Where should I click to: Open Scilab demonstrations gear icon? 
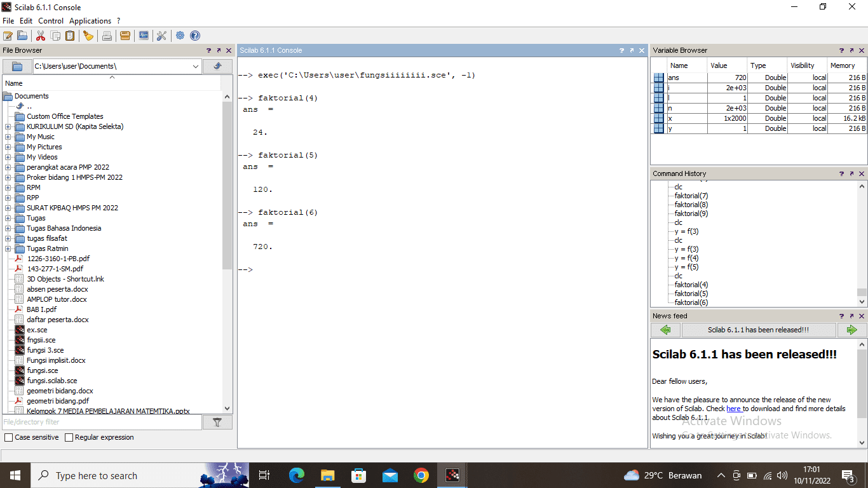coord(180,36)
